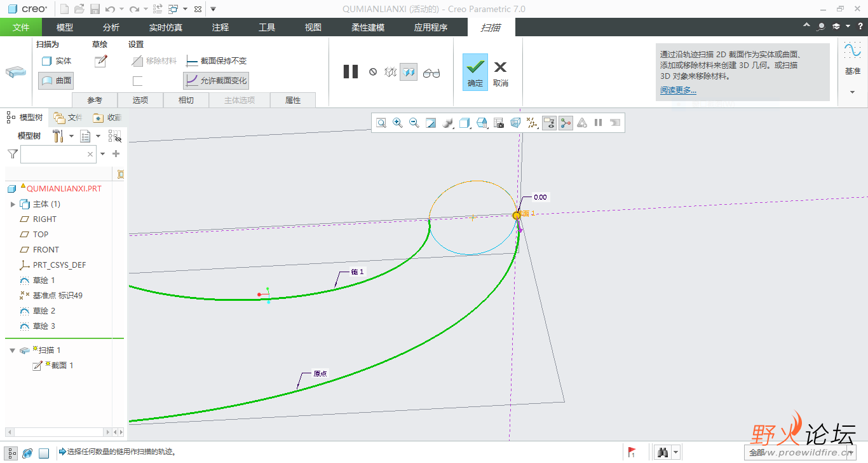Switch to the 视图 ribbon tab
Viewport: 868px width, 463px height.
(x=313, y=27)
